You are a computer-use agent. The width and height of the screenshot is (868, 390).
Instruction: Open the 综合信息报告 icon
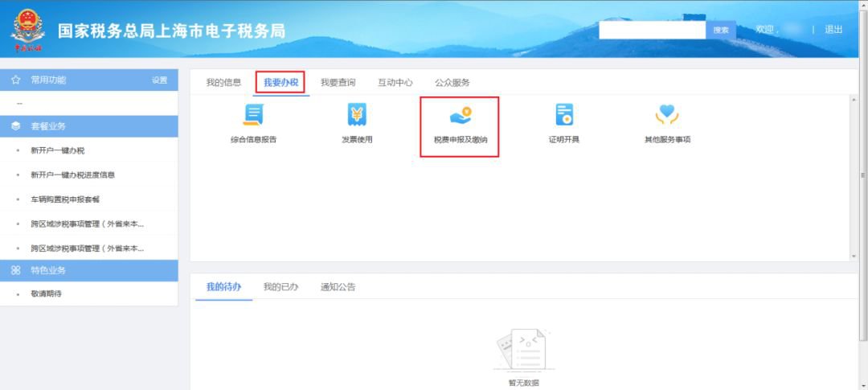click(x=253, y=117)
